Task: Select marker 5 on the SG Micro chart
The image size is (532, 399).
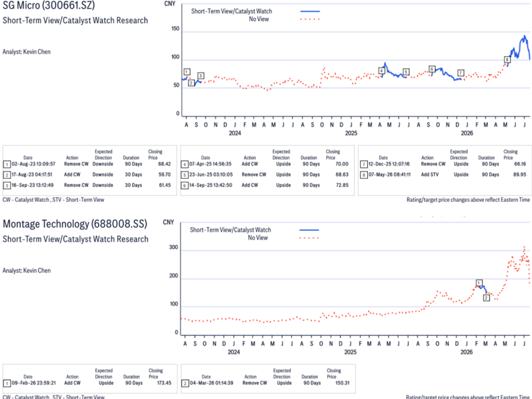Action: point(406,72)
